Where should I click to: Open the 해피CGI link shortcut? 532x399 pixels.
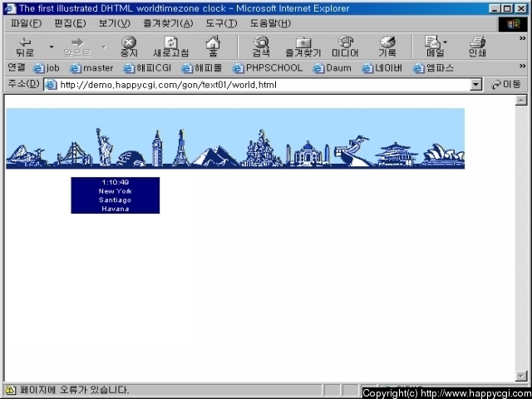click(x=147, y=68)
